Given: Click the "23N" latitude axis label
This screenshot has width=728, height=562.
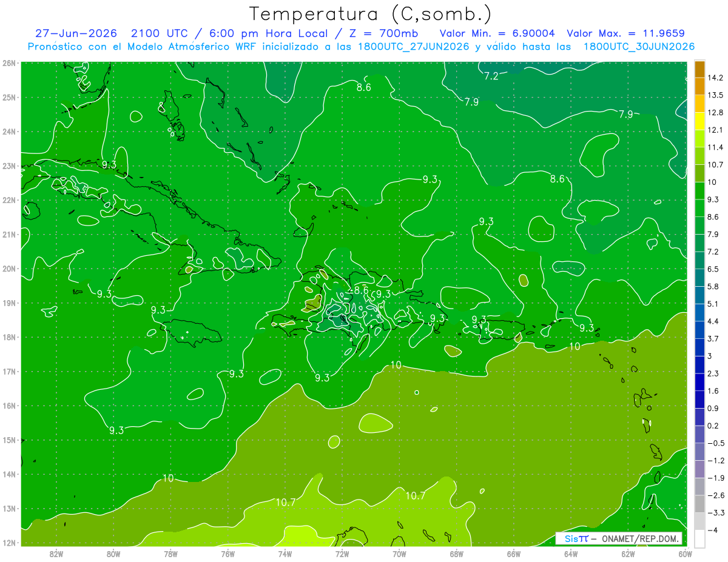Looking at the screenshot, I should [8, 166].
